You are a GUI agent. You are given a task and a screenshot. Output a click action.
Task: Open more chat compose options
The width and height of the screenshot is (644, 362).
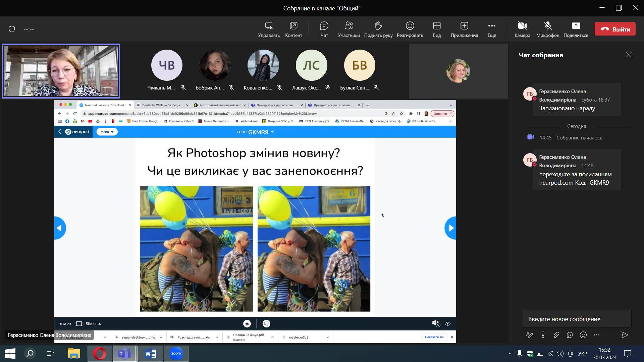(597, 335)
